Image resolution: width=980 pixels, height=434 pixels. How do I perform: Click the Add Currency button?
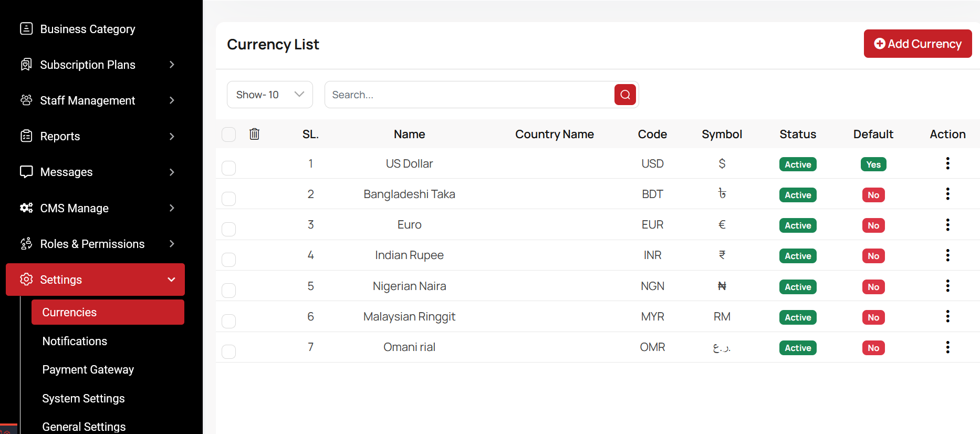pyautogui.click(x=918, y=44)
